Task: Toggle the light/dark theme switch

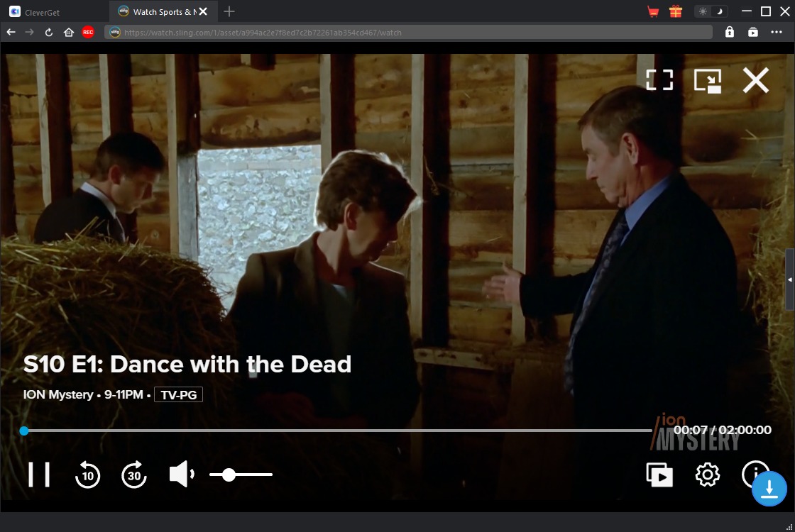Action: coord(711,11)
